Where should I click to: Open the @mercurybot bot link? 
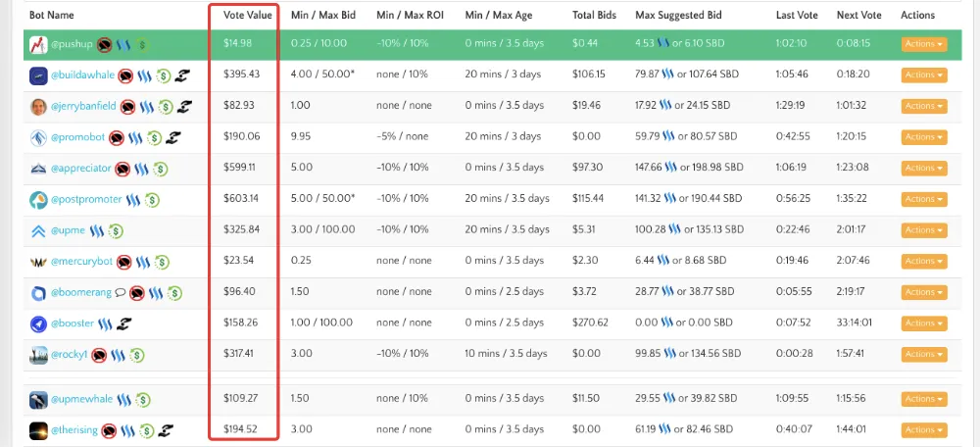(x=82, y=262)
